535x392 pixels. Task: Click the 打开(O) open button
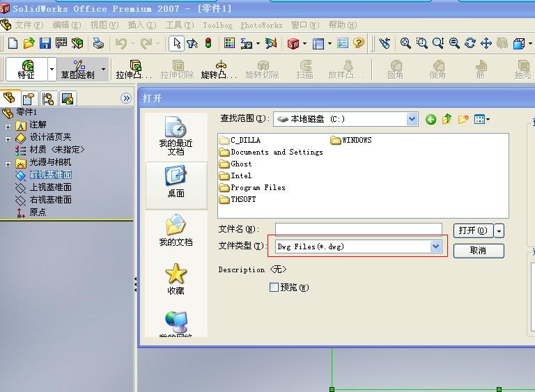coord(473,231)
